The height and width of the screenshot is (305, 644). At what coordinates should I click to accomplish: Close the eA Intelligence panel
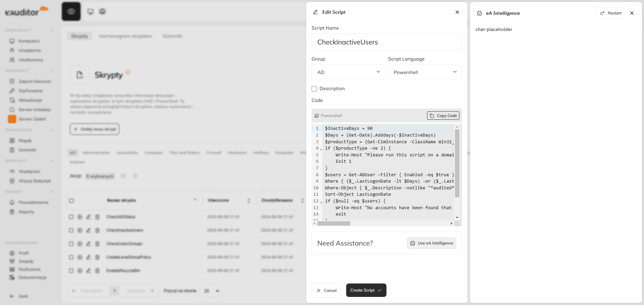(x=632, y=13)
